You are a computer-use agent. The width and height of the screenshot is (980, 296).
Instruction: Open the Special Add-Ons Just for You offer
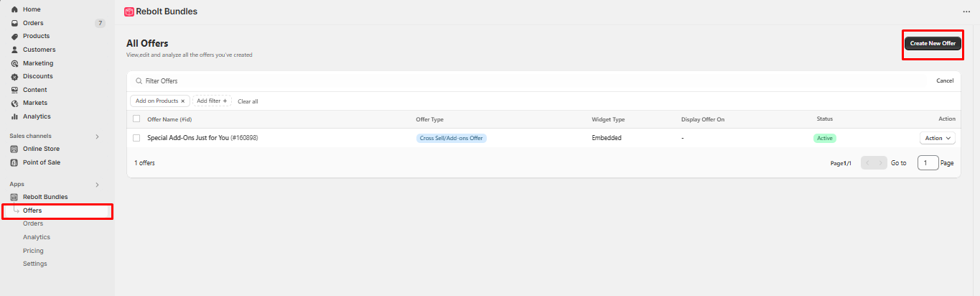tap(202, 138)
